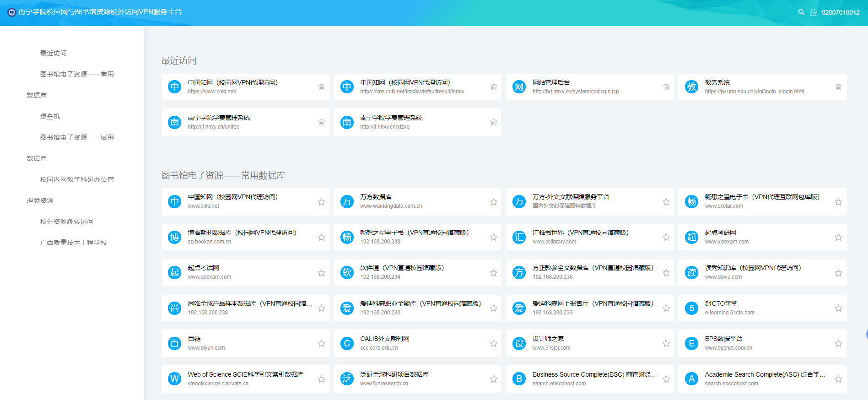The image size is (868, 400).
Task: Toggle favorite star for 起点考研网
Action: point(838,237)
